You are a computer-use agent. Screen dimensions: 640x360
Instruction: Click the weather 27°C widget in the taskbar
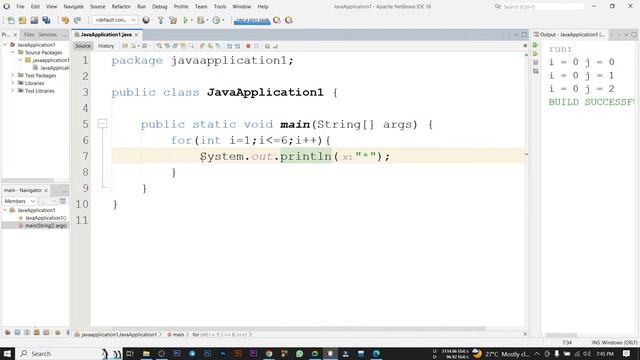tap(502, 353)
